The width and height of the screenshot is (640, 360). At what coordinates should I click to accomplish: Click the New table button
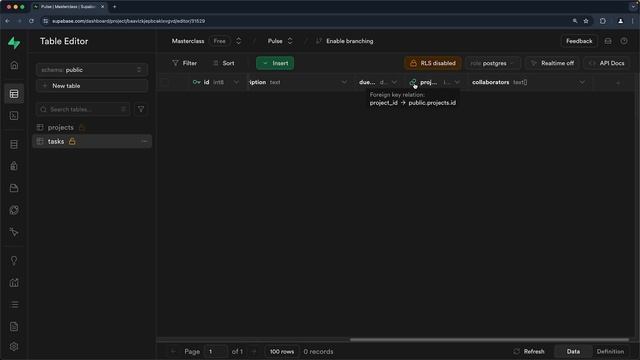tap(92, 86)
